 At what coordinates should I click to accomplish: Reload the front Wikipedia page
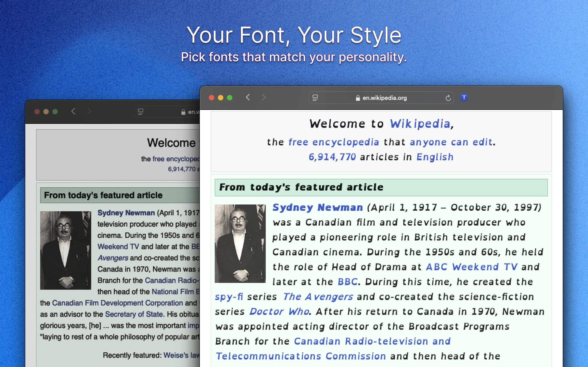448,98
